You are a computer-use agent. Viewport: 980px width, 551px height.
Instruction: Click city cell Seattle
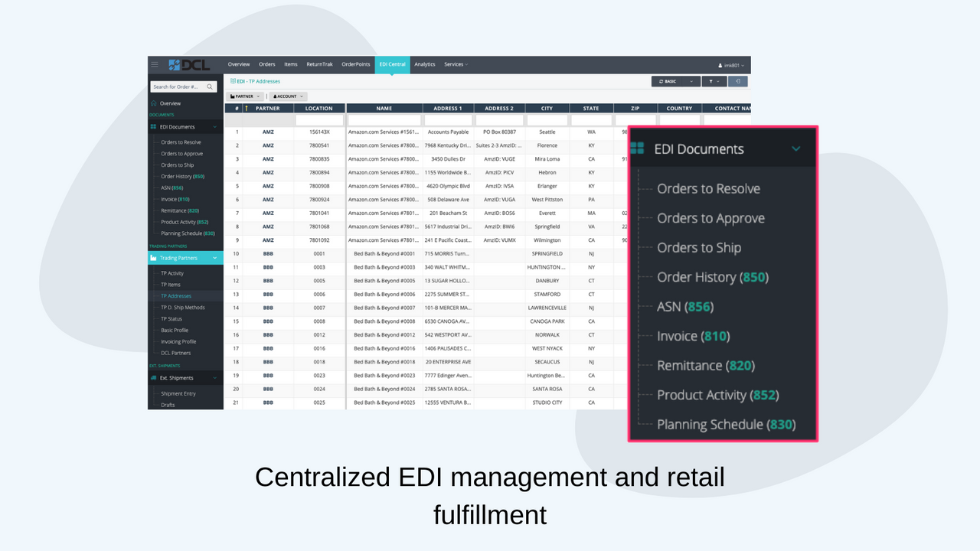click(547, 132)
